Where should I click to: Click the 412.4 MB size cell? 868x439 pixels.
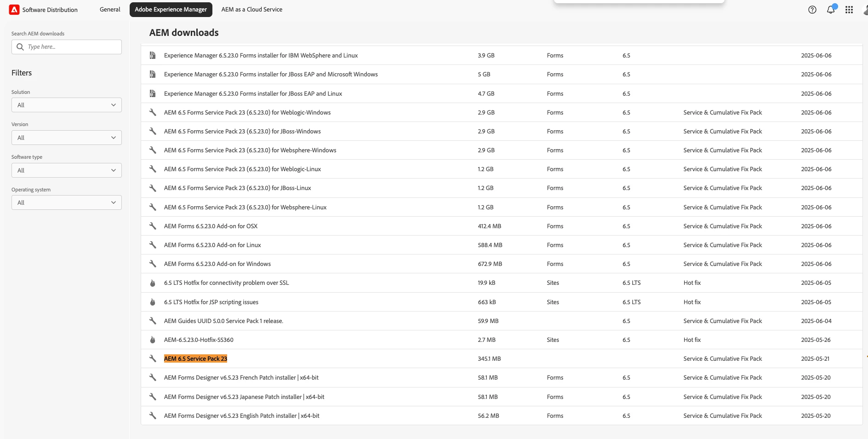490,226
